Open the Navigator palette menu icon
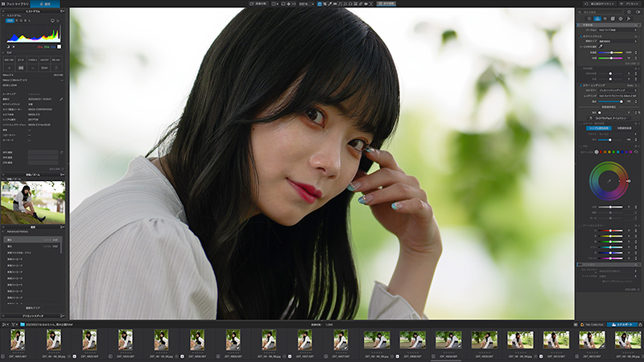 point(62,175)
